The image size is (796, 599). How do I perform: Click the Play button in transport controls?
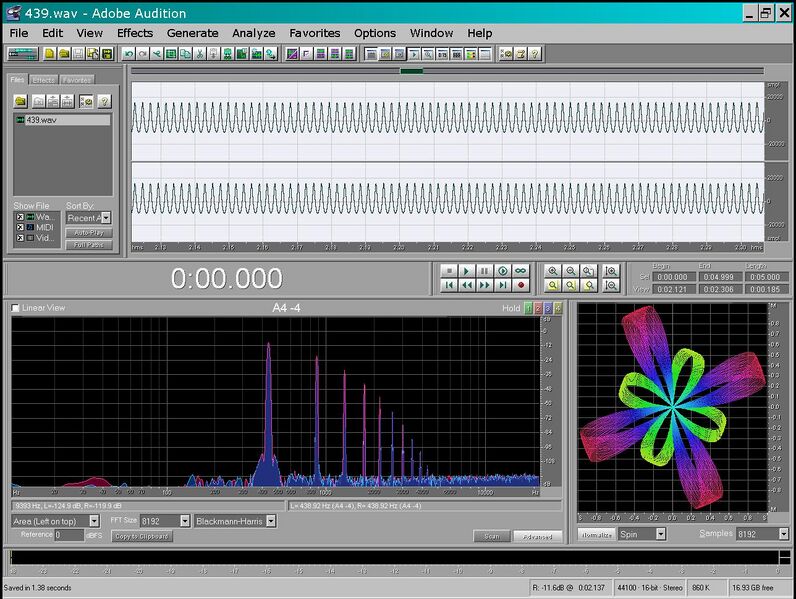(467, 270)
